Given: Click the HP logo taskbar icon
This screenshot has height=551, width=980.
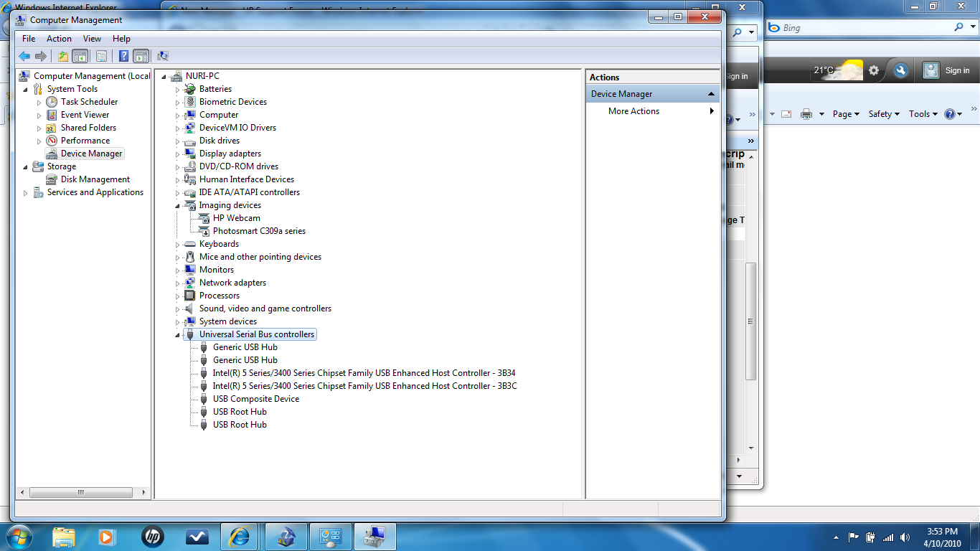Looking at the screenshot, I should tap(152, 537).
